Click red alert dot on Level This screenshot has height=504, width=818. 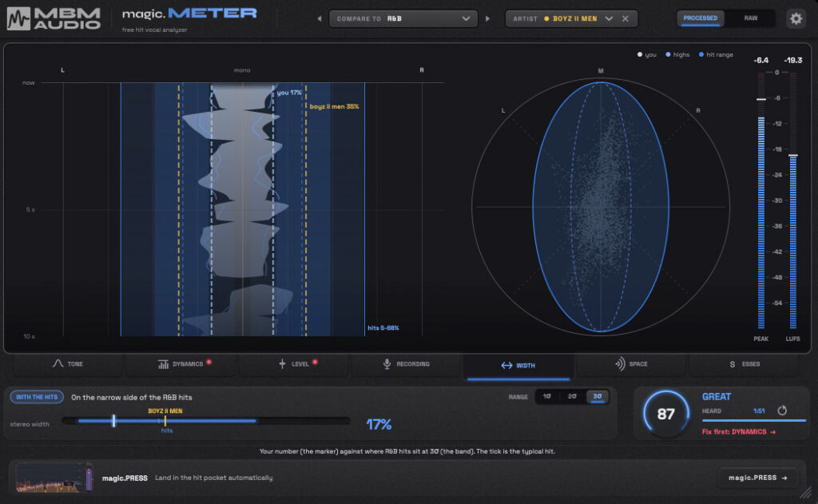(x=315, y=362)
